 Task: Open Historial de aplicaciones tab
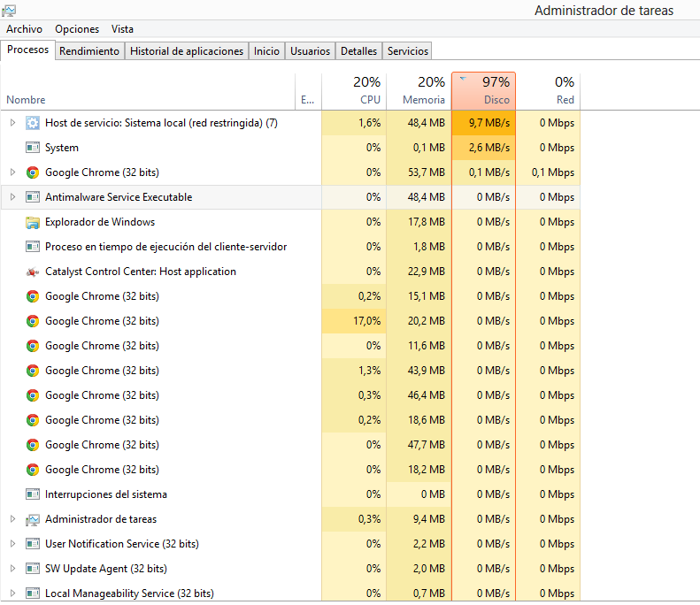[x=187, y=51]
